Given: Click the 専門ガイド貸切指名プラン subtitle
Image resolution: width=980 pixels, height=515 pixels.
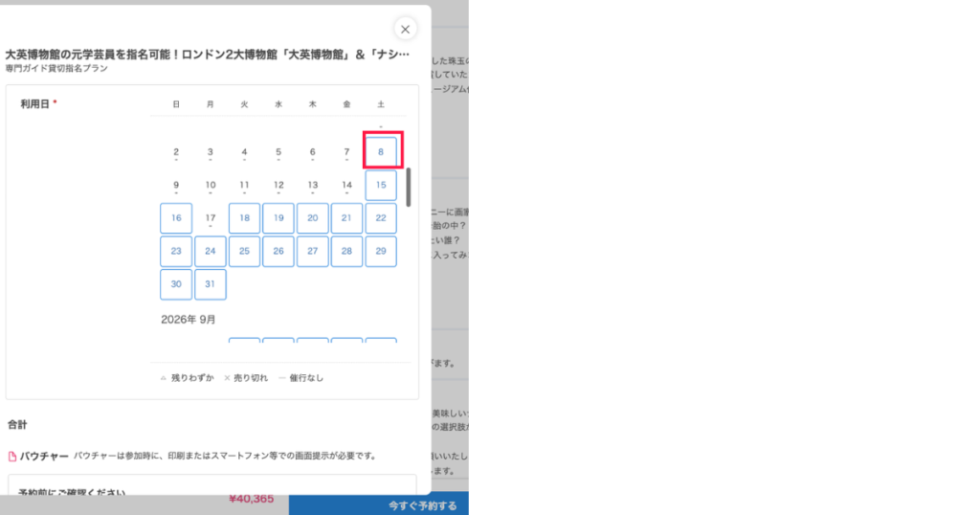Looking at the screenshot, I should pos(56,68).
